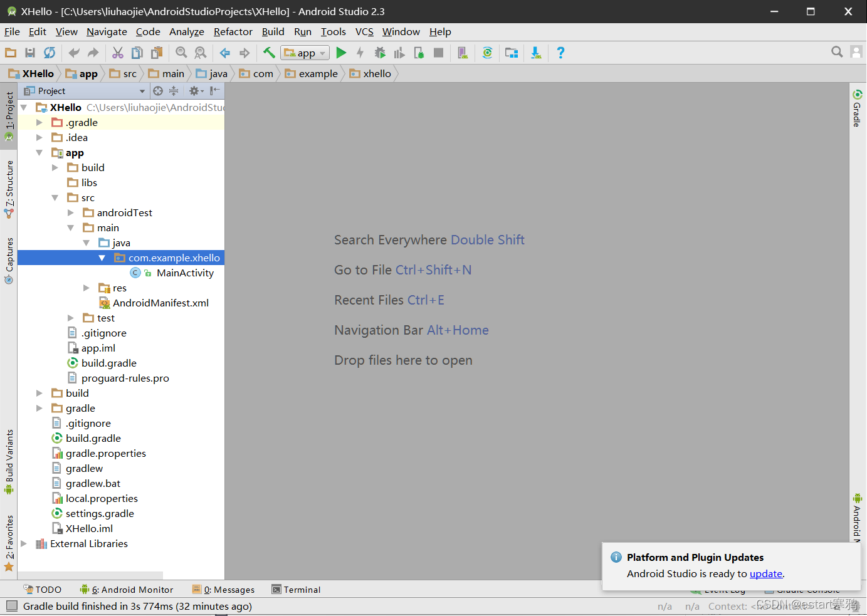
Task: Click the 'example' breadcrumb in navigation bar
Action: pyautogui.click(x=312, y=73)
